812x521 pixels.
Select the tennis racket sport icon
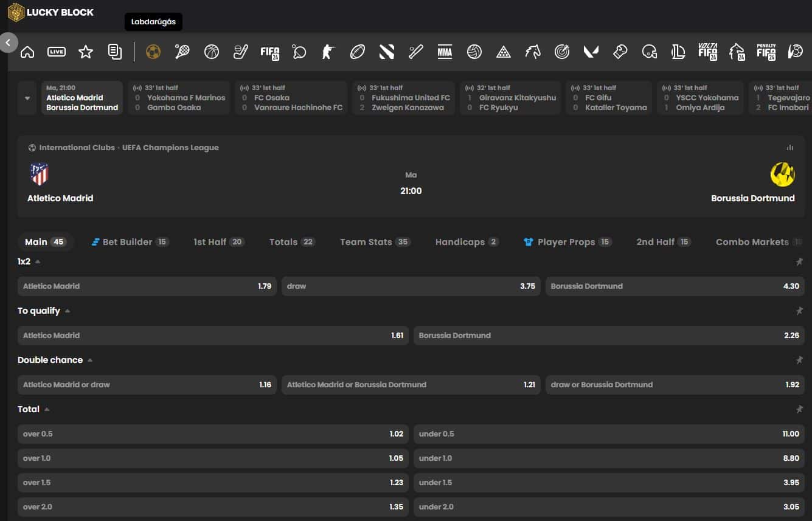click(x=182, y=52)
